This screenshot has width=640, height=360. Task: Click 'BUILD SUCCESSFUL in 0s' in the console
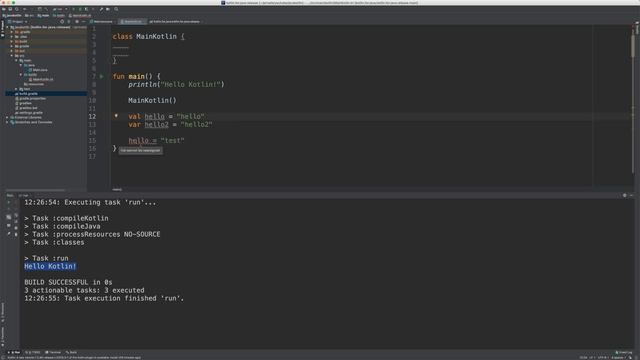pos(68,282)
